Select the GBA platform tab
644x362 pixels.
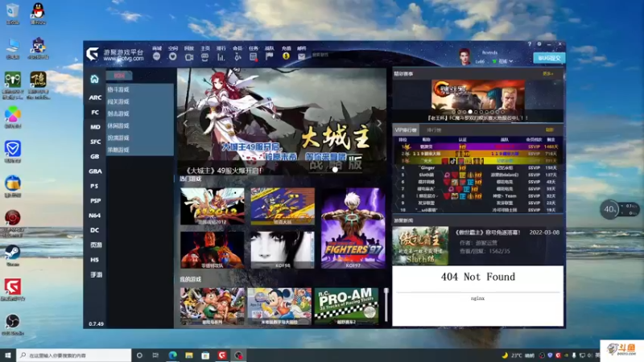point(95,171)
